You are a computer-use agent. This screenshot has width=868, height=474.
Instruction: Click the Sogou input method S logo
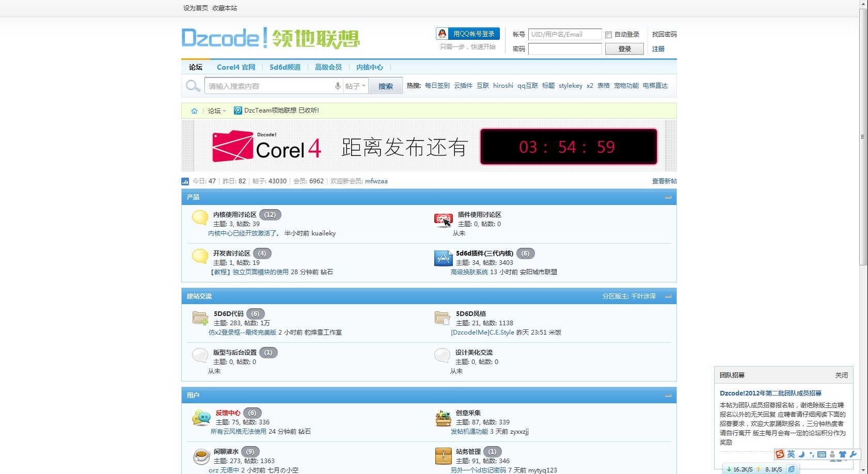[780, 454]
